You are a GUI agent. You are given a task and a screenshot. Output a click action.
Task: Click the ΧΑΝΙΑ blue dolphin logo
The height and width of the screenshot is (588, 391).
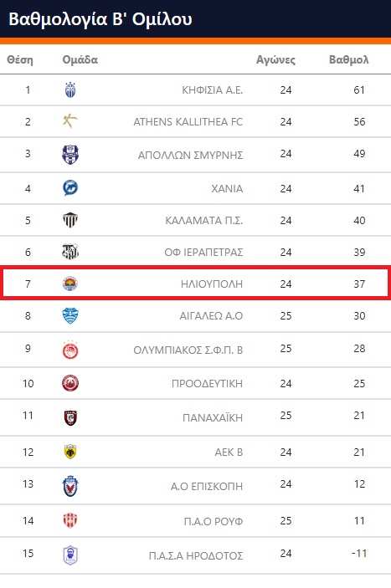[x=70, y=188]
